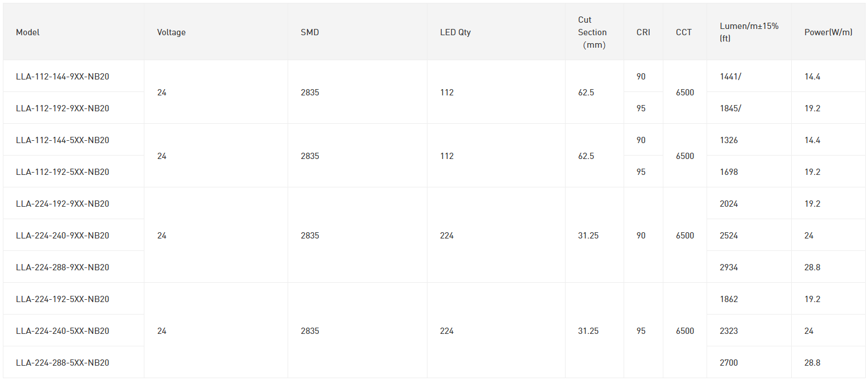This screenshot has height=381, width=868.
Task: Select model LLA-224-288-9XX-NB20 cell
Action: pyautogui.click(x=73, y=267)
